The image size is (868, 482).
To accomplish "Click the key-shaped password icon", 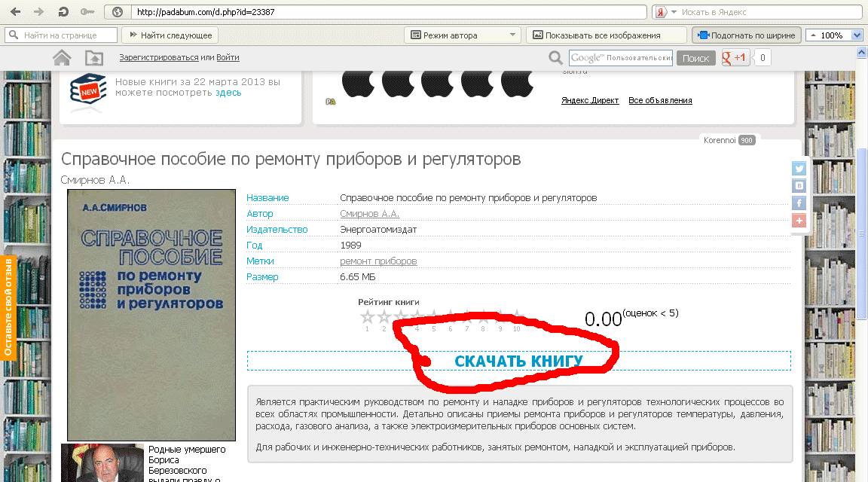I will tap(87, 12).
